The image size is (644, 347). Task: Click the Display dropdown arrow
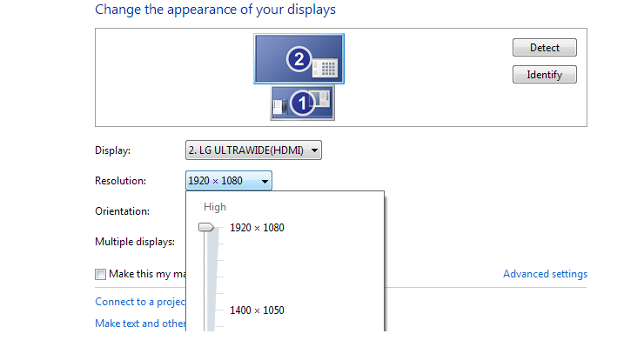pyautogui.click(x=314, y=150)
